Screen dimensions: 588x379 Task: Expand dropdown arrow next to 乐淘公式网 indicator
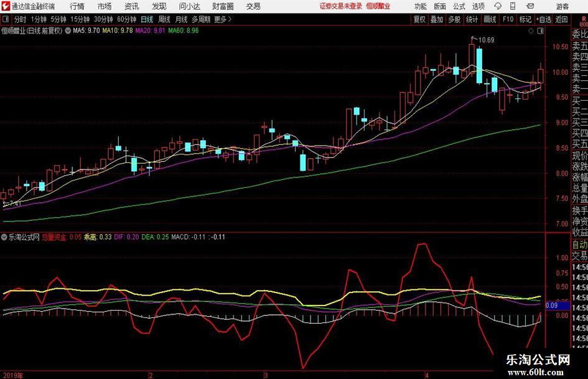4,237
